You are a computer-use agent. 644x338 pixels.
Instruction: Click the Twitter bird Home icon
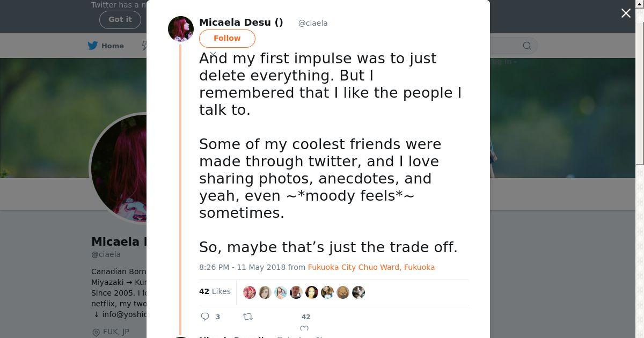93,46
